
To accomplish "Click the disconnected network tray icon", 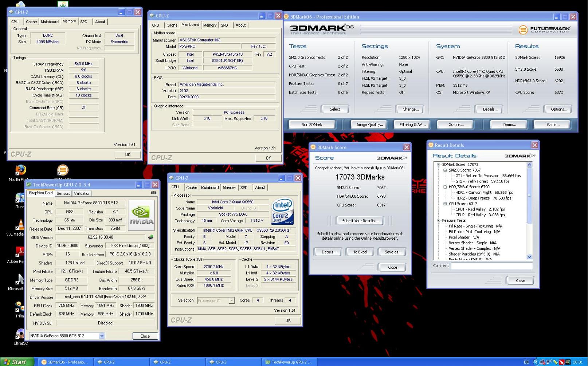I will click(x=542, y=362).
